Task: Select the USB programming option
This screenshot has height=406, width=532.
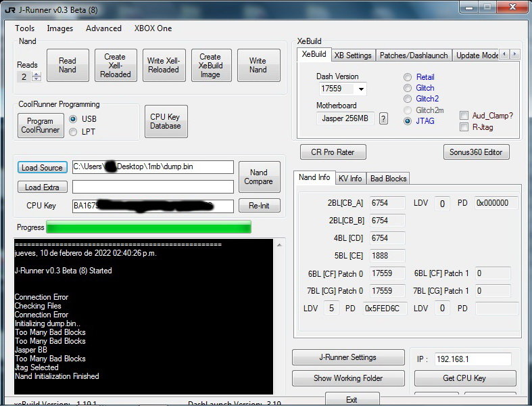Action: click(72, 119)
